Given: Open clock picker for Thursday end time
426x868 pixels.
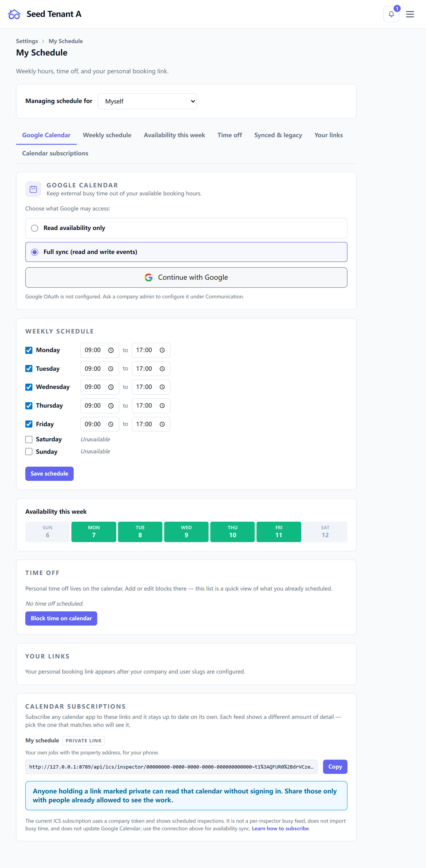Looking at the screenshot, I should [162, 406].
